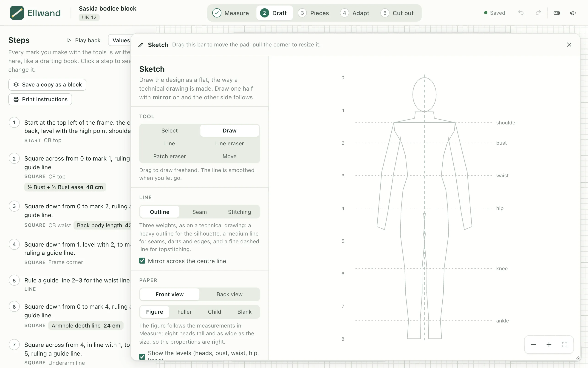Click SQUARE Underarm line label
588x368 pixels.
click(x=55, y=363)
